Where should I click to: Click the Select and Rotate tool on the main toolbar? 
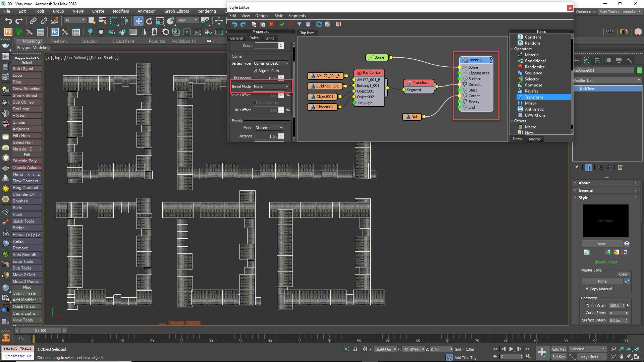pos(149,21)
